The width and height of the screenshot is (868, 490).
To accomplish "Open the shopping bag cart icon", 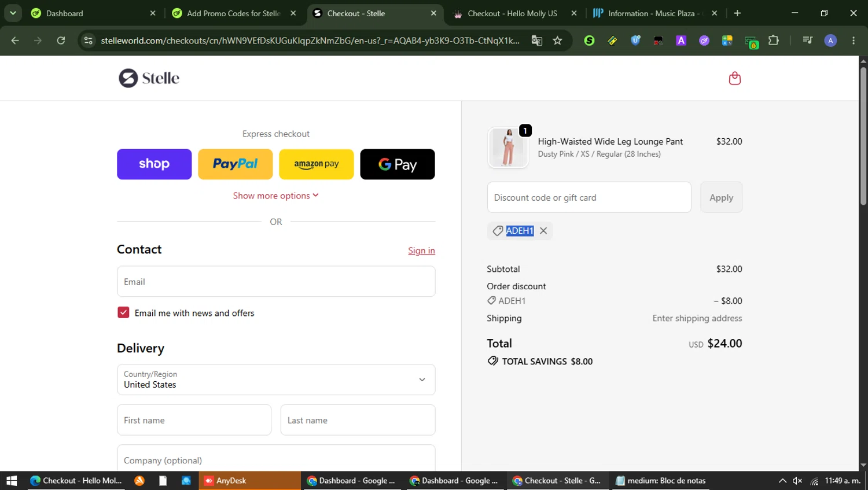I will click(x=734, y=78).
